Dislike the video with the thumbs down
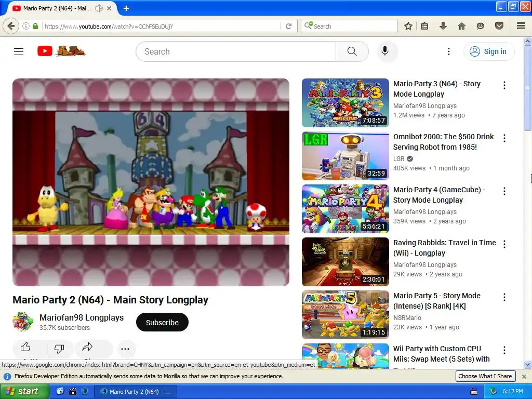 coord(59,348)
